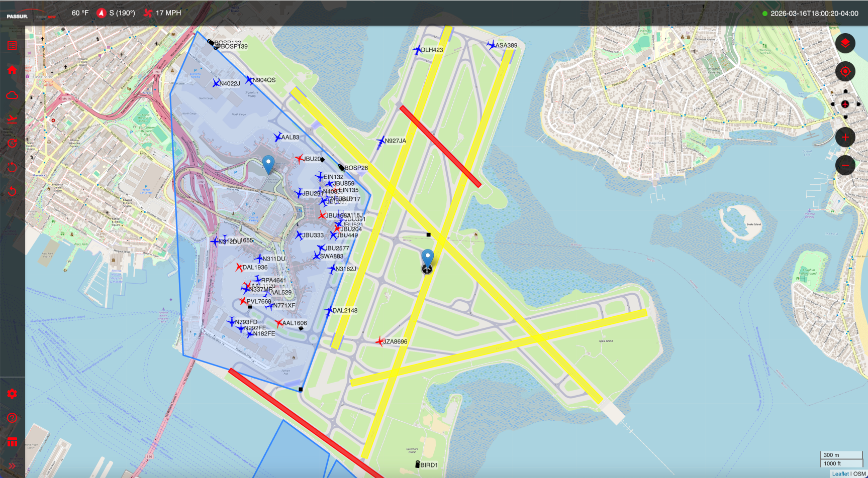Screen dimensions: 868x478
Task: Open the list panel icon in sidebar
Action: pos(12,46)
